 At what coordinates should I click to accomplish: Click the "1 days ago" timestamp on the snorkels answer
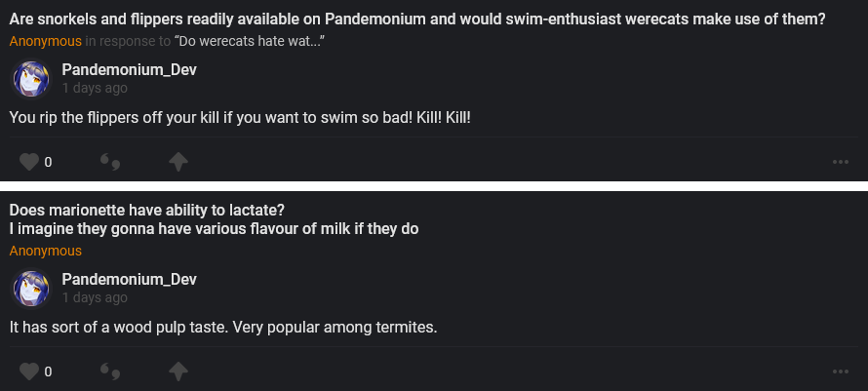pyautogui.click(x=95, y=88)
